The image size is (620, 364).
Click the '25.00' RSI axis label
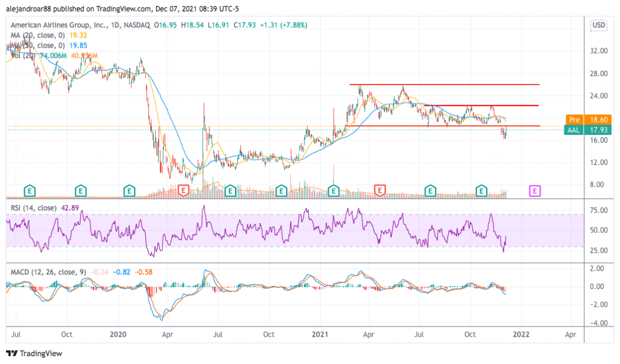click(x=598, y=250)
